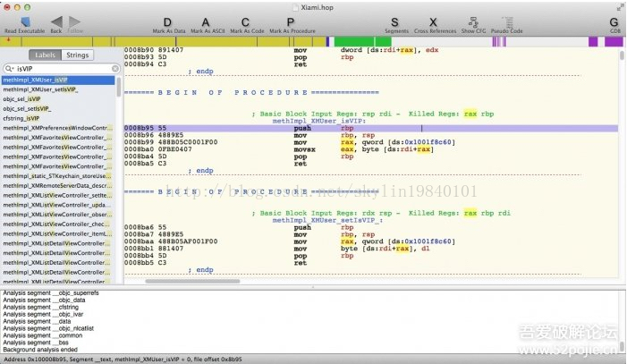The width and height of the screenshot is (627, 364).
Task: Click the green segment in navigation bar
Action: pos(362,41)
